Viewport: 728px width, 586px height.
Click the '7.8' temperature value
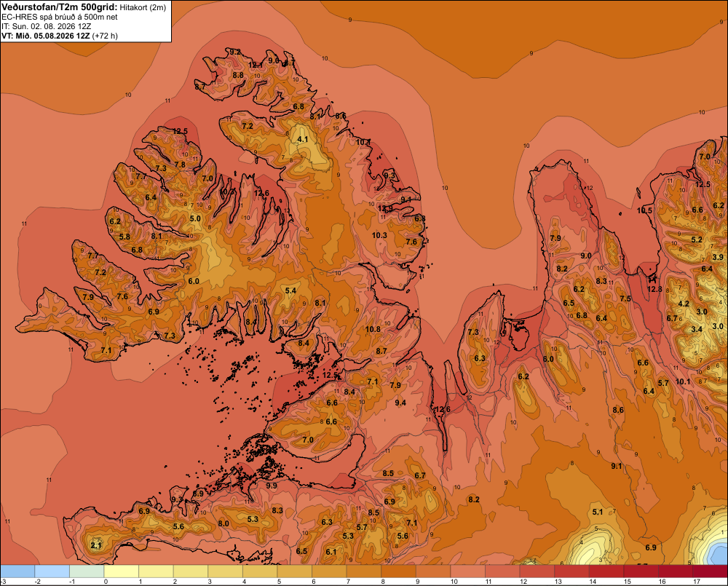click(180, 165)
